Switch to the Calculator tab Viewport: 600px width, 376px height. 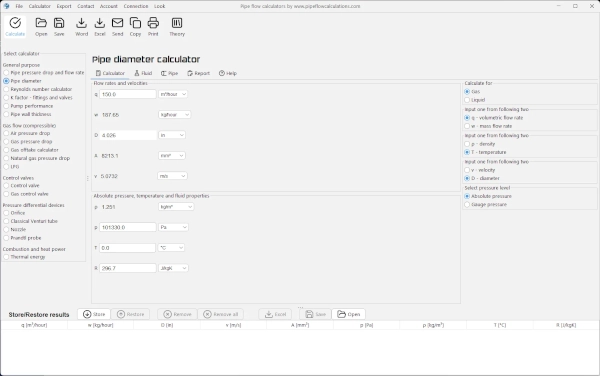coord(110,73)
